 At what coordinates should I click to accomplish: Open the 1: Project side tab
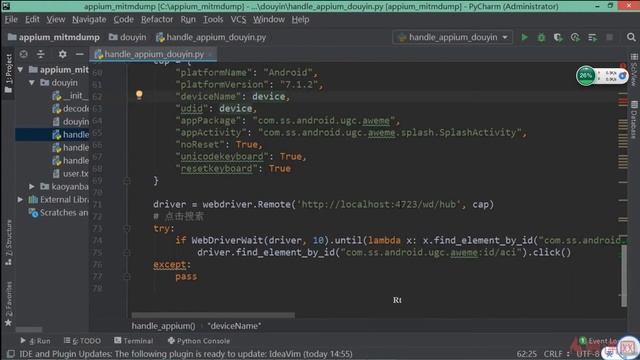tap(8, 73)
